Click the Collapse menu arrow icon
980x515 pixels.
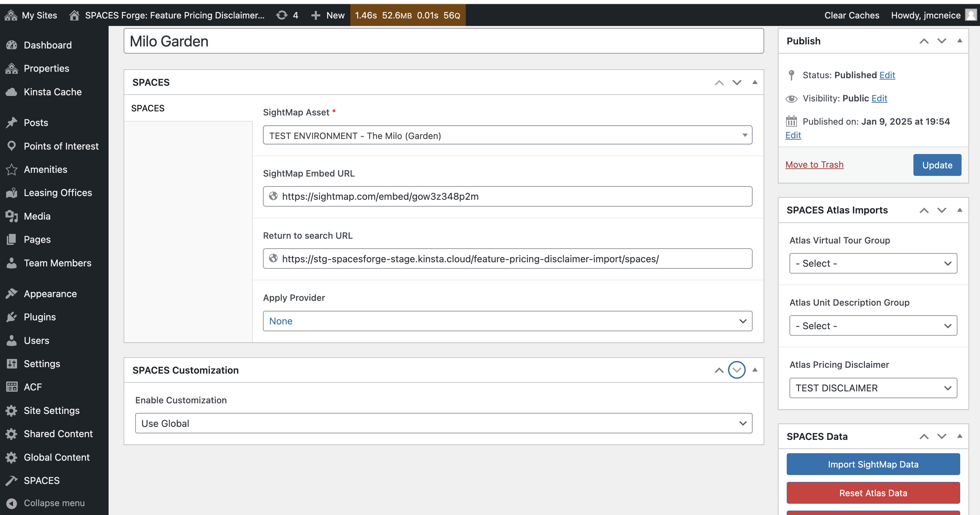tap(12, 503)
